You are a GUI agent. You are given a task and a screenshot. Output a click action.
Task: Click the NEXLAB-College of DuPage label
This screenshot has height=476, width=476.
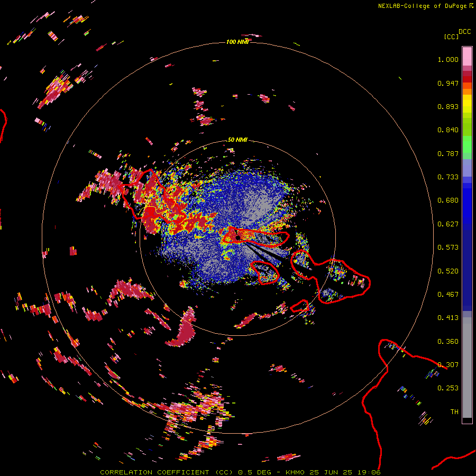422,6
